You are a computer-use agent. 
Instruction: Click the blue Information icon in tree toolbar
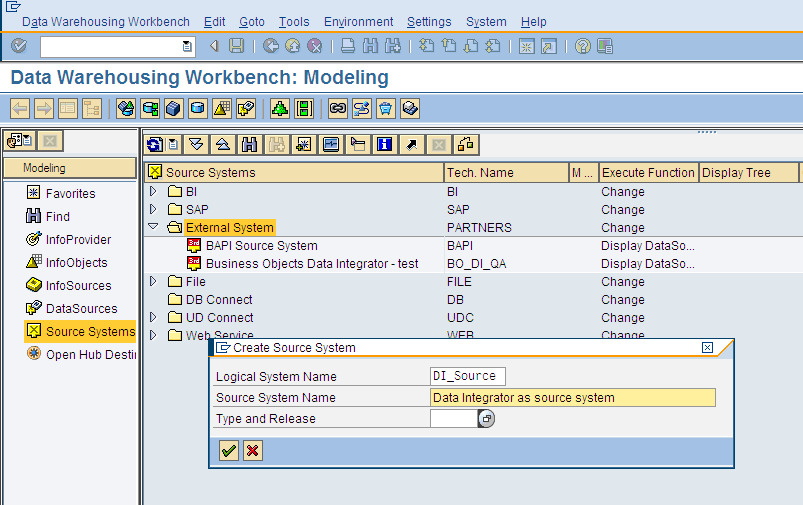click(x=384, y=145)
